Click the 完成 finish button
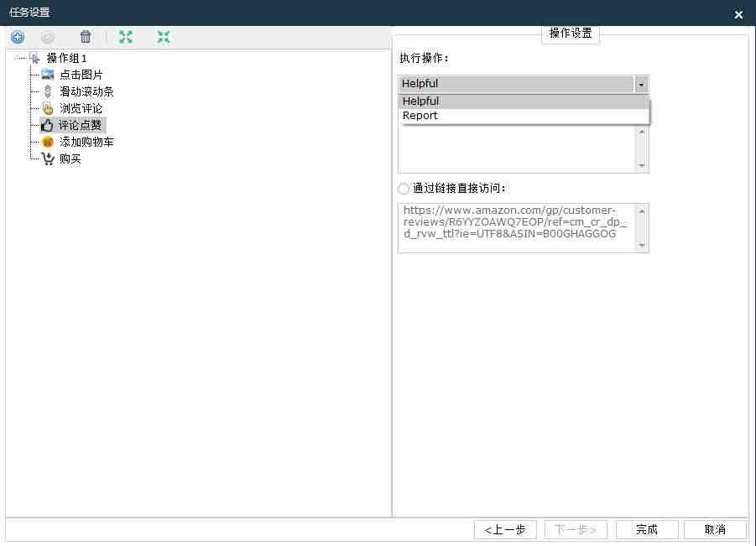756x546 pixels. pos(647,529)
